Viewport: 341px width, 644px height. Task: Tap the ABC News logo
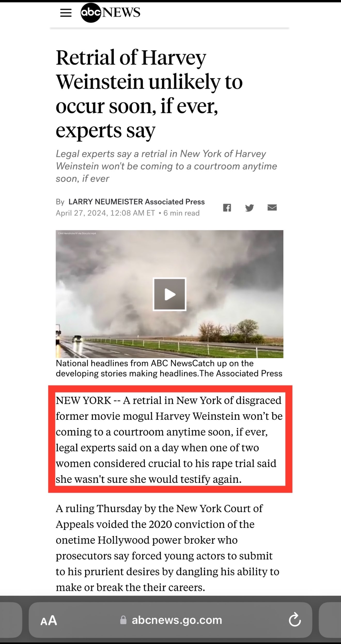click(x=111, y=13)
